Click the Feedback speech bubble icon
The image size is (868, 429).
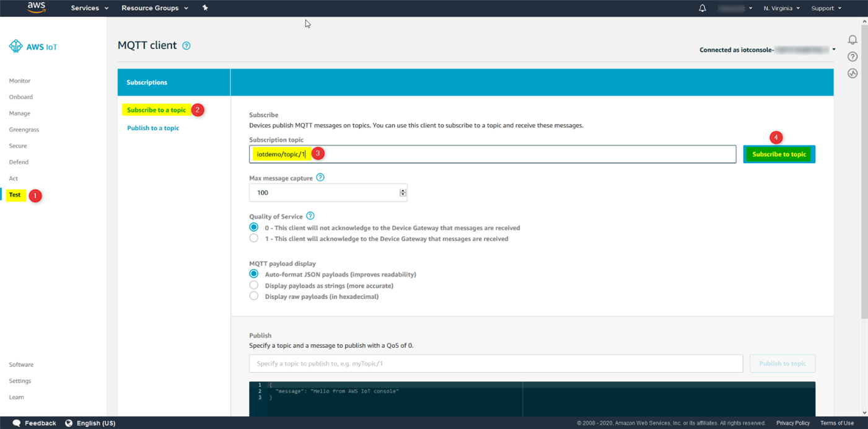click(17, 423)
